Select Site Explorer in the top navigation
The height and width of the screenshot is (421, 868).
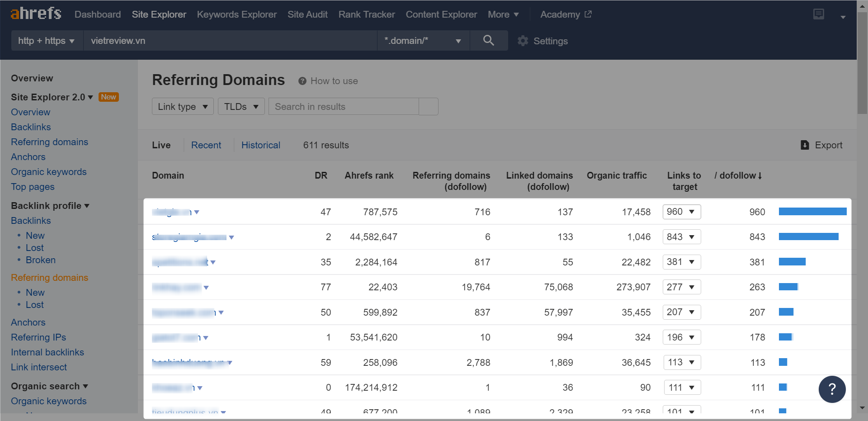[x=159, y=14]
